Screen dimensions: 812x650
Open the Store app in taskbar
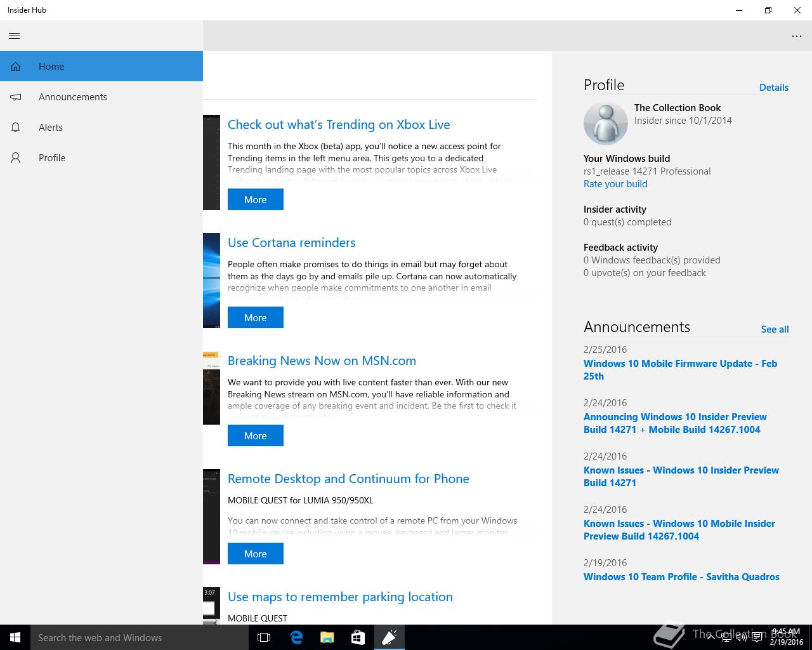coord(358,637)
